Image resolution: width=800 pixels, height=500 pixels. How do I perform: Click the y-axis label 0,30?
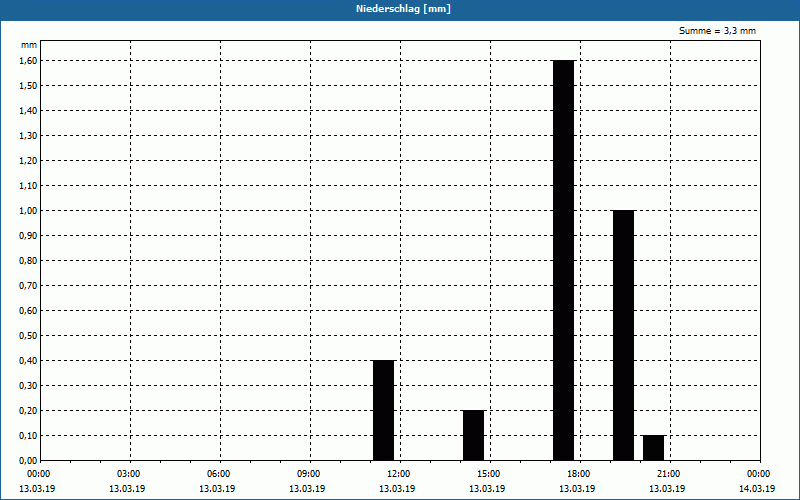[x=28, y=385]
